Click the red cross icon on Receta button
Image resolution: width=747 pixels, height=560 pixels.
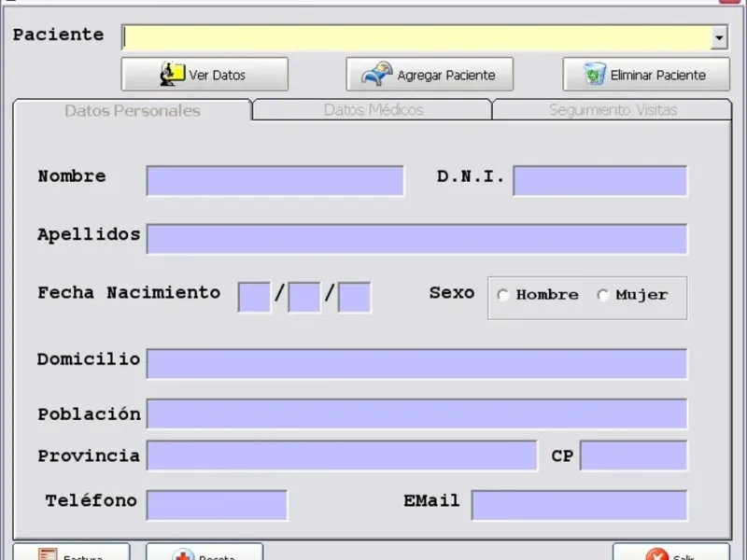[x=183, y=554]
